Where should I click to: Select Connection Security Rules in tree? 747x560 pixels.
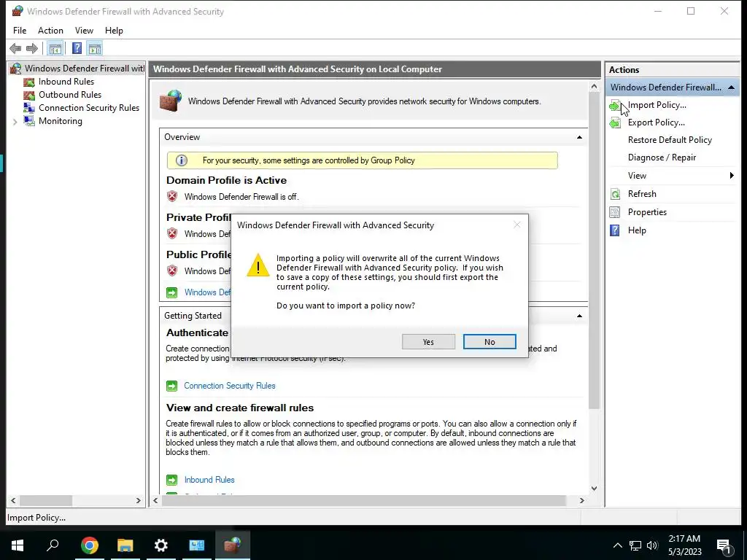[x=89, y=108]
